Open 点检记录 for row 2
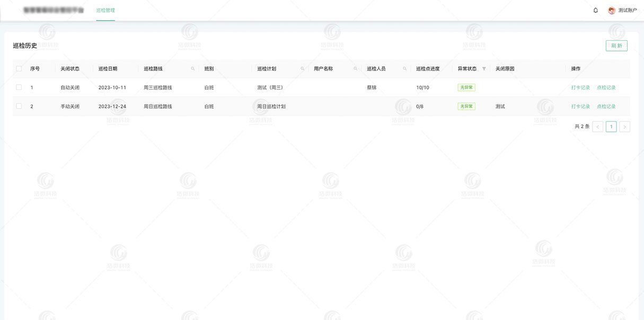 pyautogui.click(x=606, y=106)
